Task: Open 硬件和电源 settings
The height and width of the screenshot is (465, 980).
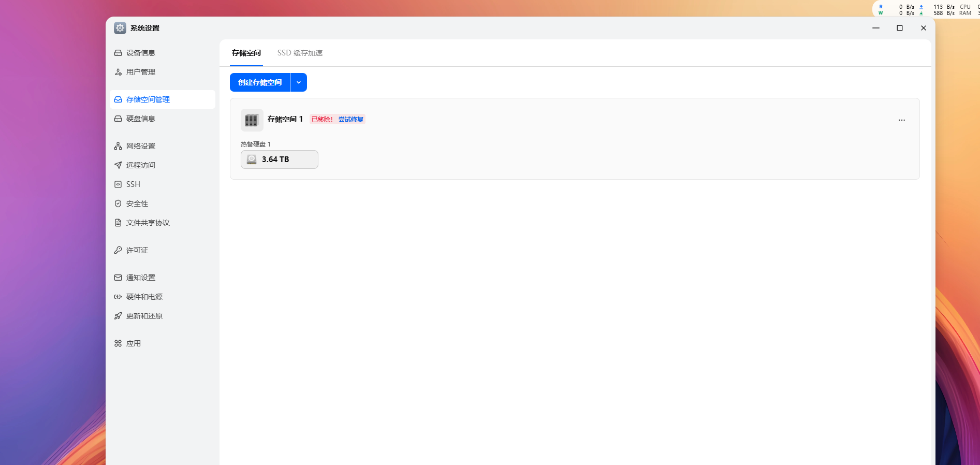Action: [163, 297]
